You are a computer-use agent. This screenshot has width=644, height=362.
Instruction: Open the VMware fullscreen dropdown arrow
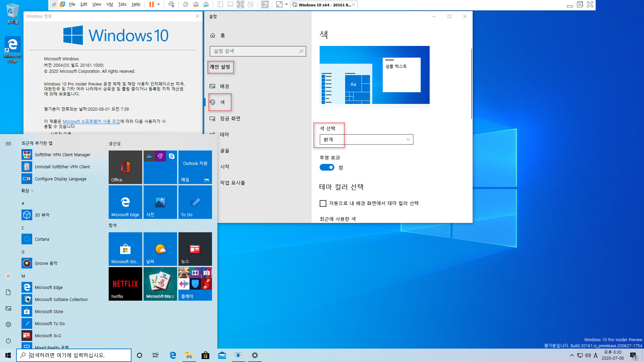pyautogui.click(x=286, y=4)
